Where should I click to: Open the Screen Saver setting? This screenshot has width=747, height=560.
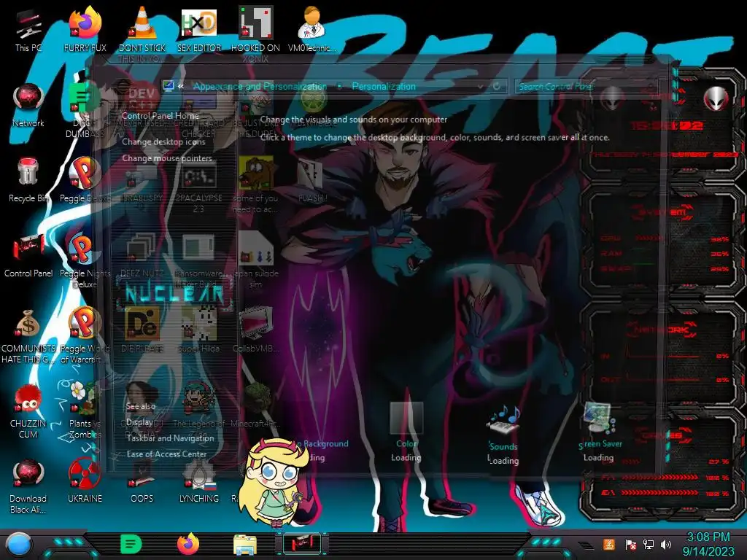click(600, 432)
